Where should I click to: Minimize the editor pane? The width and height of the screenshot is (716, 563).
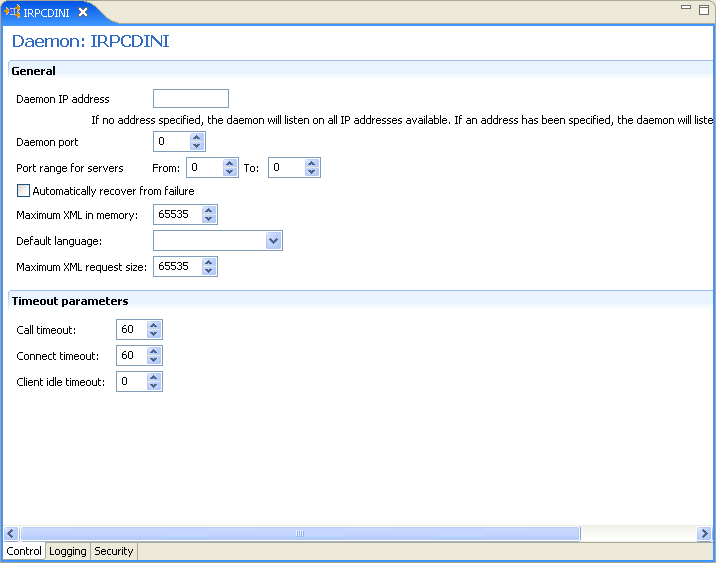pyautogui.click(x=686, y=7)
